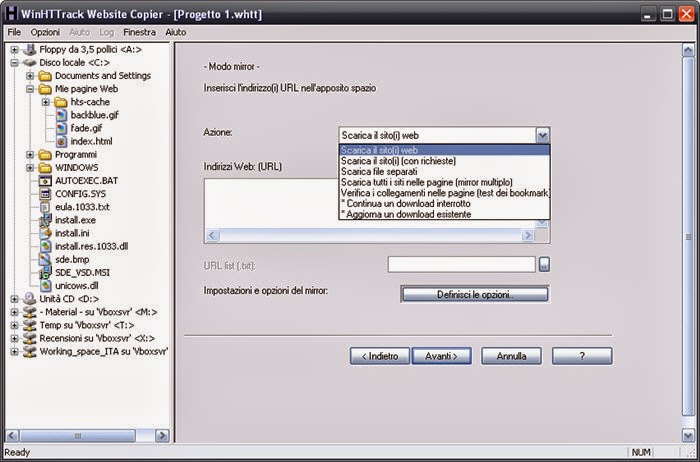Click the backblue.gif file icon
The width and height of the screenshot is (700, 462).
[61, 115]
